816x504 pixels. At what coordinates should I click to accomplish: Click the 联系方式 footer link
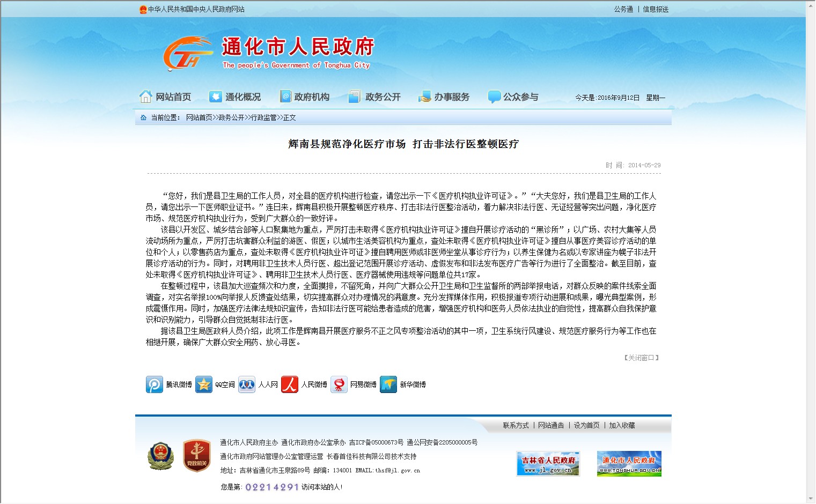point(516,425)
